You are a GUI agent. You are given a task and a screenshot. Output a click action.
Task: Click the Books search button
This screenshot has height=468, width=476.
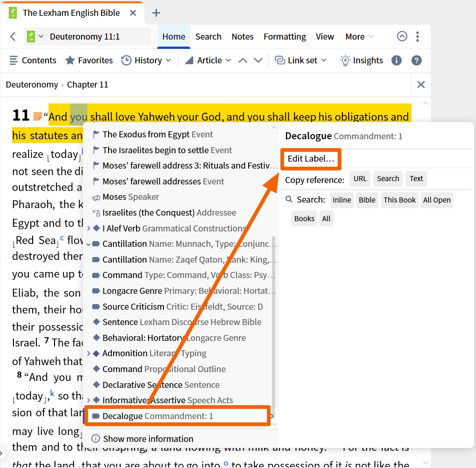(x=304, y=218)
